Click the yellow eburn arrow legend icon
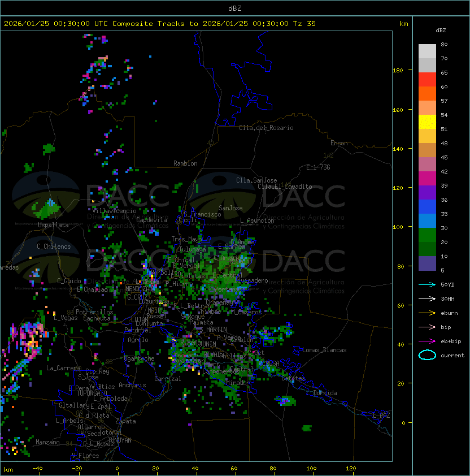This screenshot has width=470, height=476. pos(427,313)
